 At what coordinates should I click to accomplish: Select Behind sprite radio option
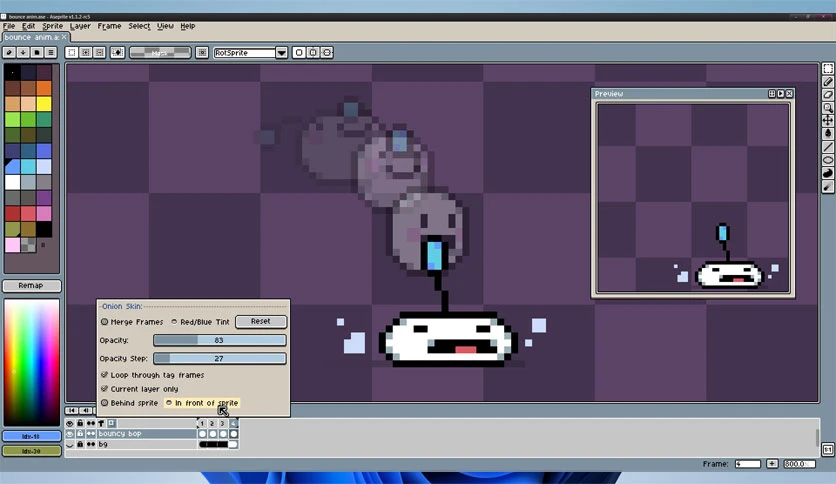(130, 403)
